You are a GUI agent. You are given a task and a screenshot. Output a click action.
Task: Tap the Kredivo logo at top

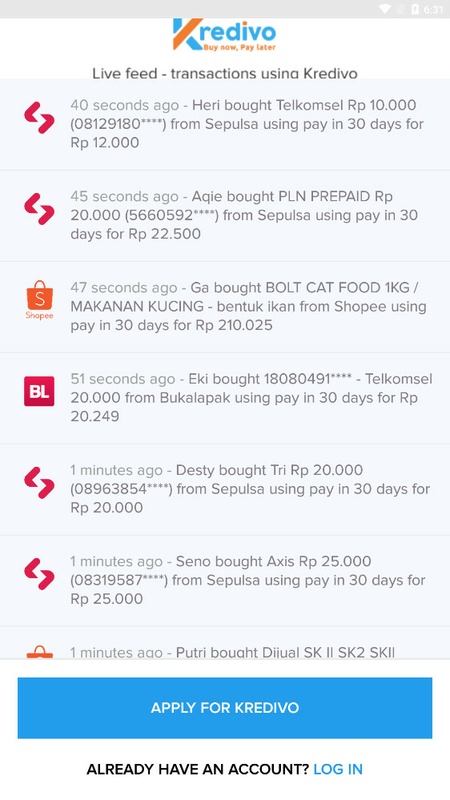pos(224,35)
